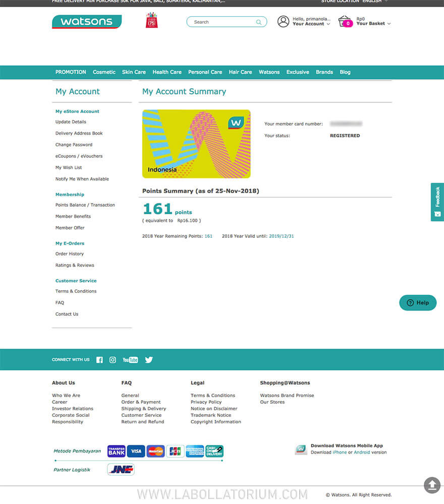Go to Update Details
Image resolution: width=444 pixels, height=504 pixels.
click(x=71, y=122)
